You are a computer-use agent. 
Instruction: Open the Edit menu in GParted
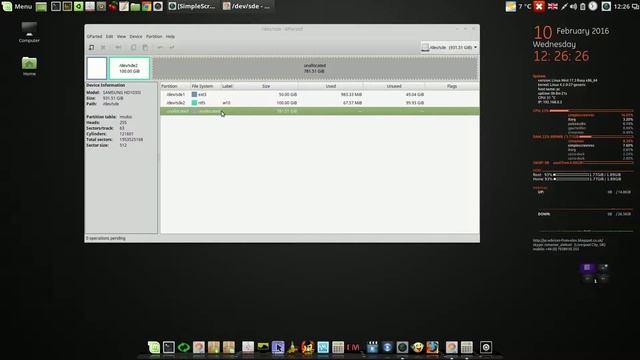click(109, 36)
